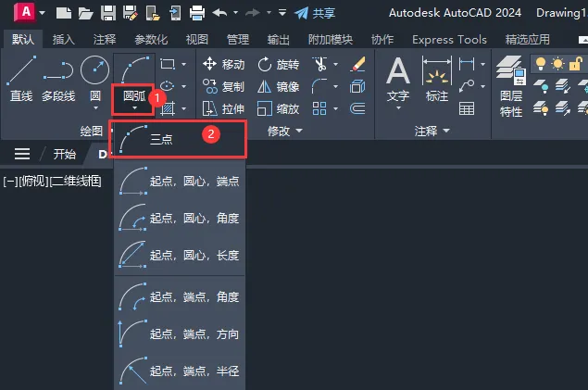This screenshot has width=588, height=390.
Task: Open the 注释 ribbon tab
Action: (105, 39)
